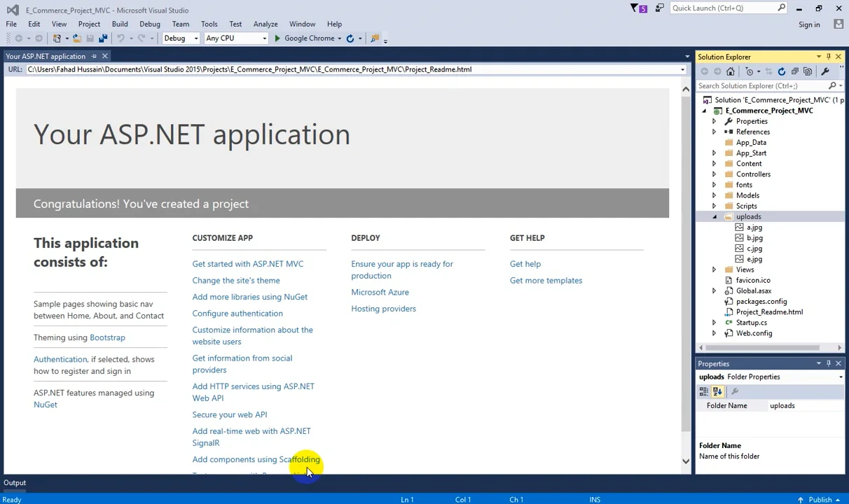Select Project_Readme.html in Solution Explorer
This screenshot has height=504, width=849.
[x=769, y=312]
